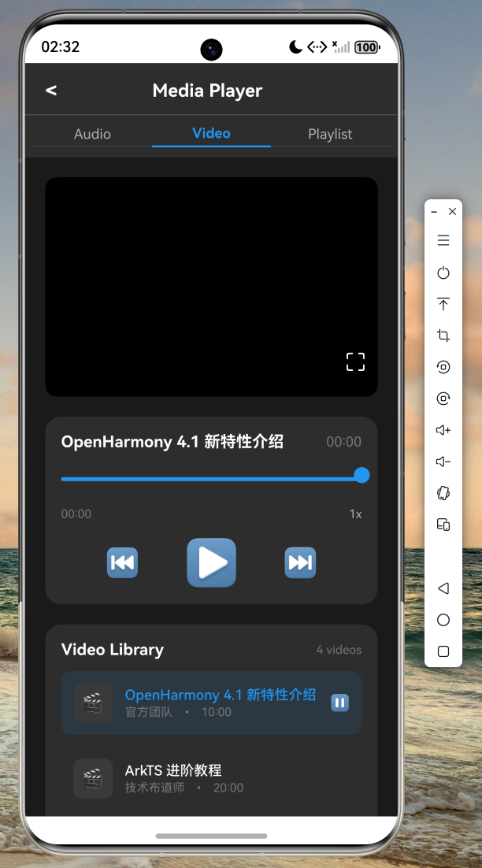Click the middle of the playback progress track
The image size is (482, 868).
click(211, 479)
